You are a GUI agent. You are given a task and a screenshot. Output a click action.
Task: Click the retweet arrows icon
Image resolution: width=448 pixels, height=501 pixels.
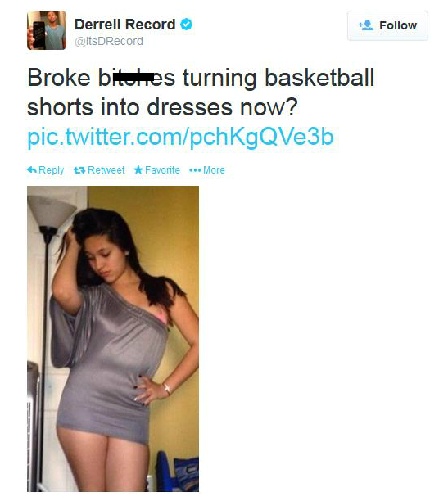pos(79,170)
